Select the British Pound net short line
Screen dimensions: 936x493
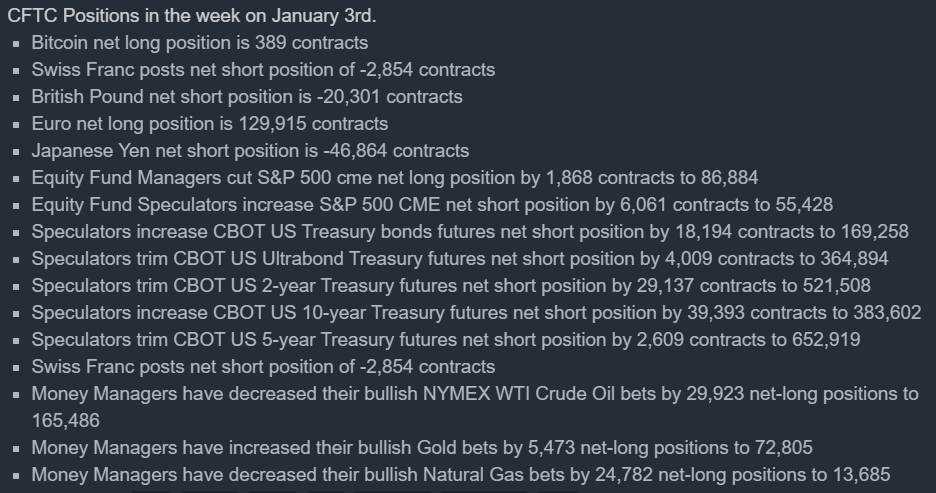(246, 97)
